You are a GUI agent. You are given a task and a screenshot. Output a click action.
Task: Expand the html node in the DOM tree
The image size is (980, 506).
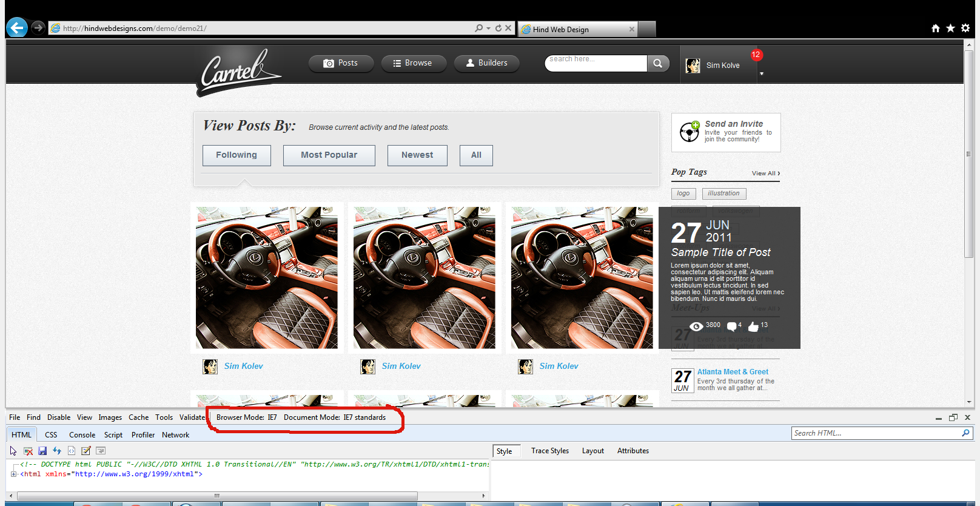[x=13, y=474]
